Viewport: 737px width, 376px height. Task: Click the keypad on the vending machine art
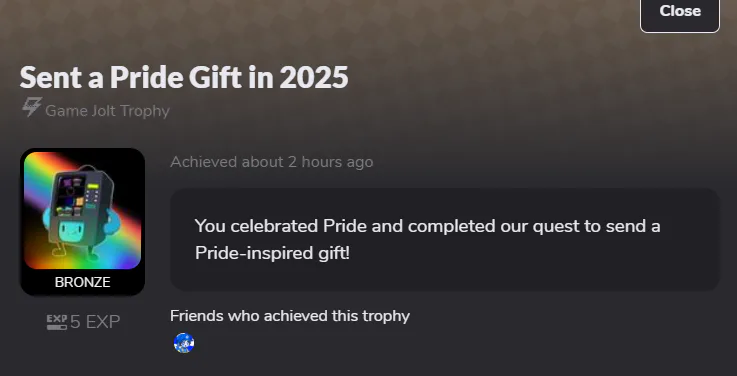(93, 194)
